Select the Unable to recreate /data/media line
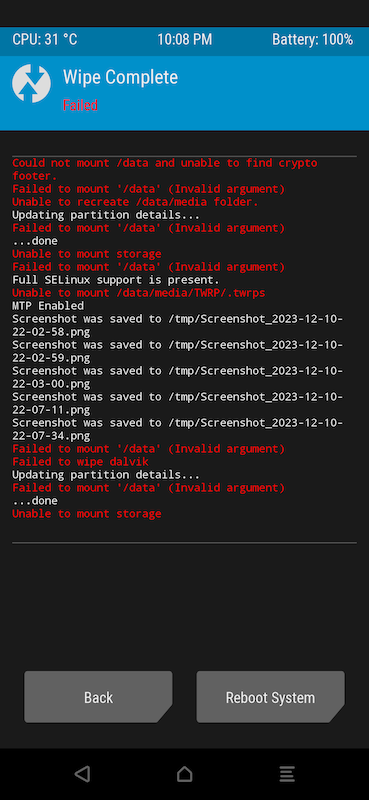The width and height of the screenshot is (369, 800). pos(135,202)
